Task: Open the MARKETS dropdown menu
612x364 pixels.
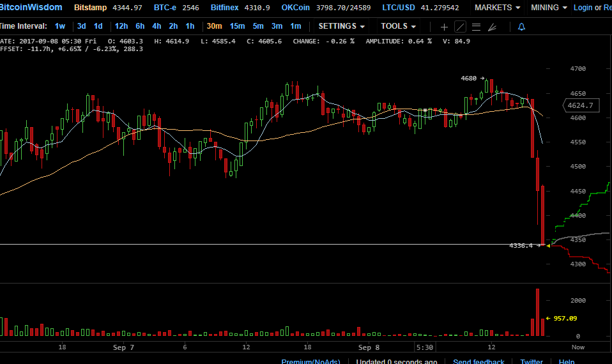Action: (498, 8)
